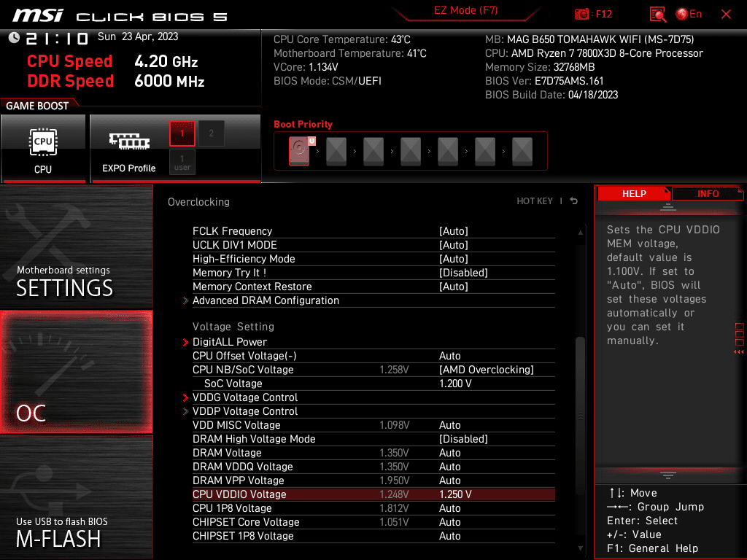Viewport: 747px width, 560px height.
Task: Expand VDDG Voltage Control submenu
Action: [x=373, y=397]
